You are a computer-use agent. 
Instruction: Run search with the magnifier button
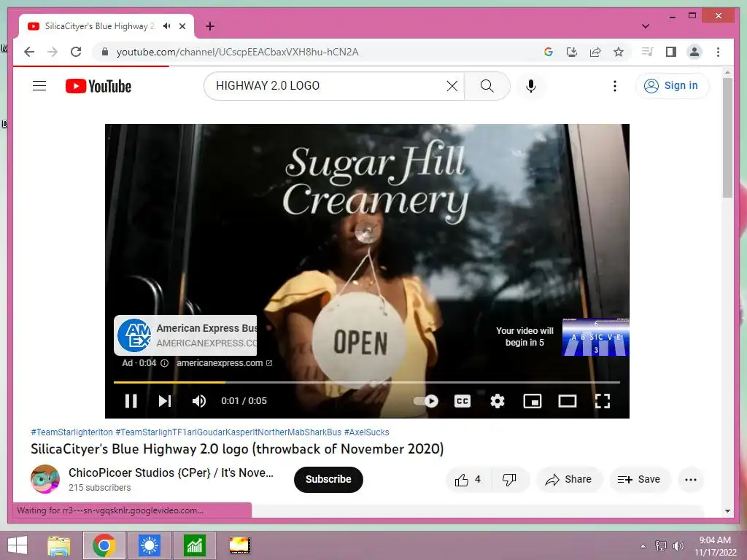pos(487,86)
